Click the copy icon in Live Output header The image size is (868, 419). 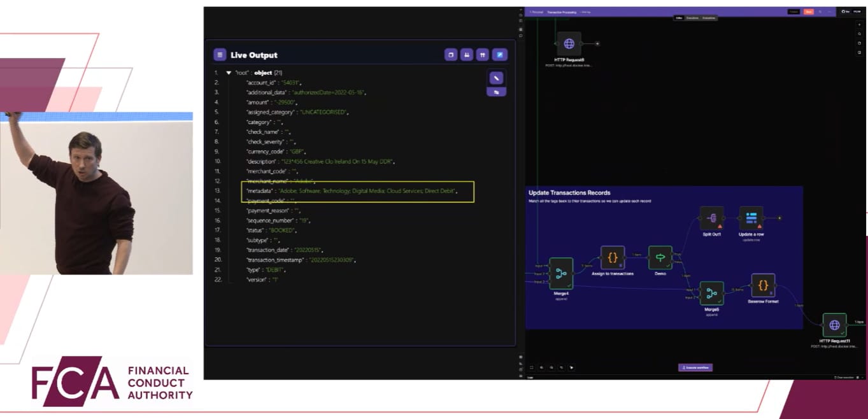click(x=451, y=55)
